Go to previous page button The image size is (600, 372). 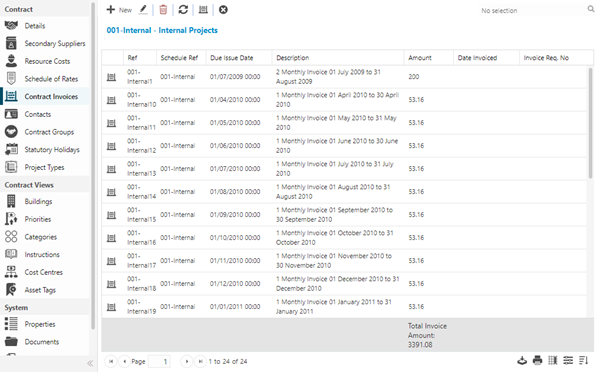pyautogui.click(x=124, y=361)
